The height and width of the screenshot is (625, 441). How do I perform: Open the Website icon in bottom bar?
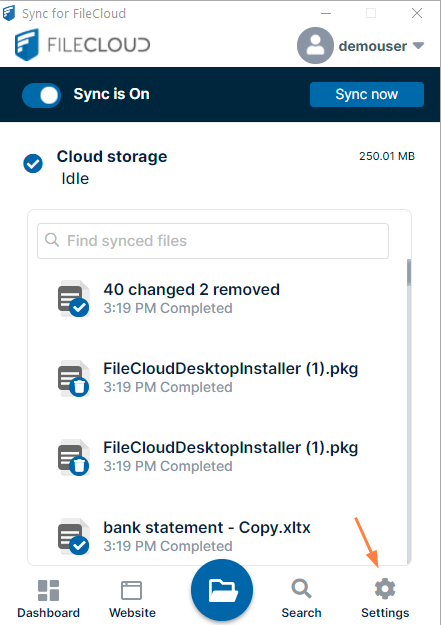tap(131, 590)
